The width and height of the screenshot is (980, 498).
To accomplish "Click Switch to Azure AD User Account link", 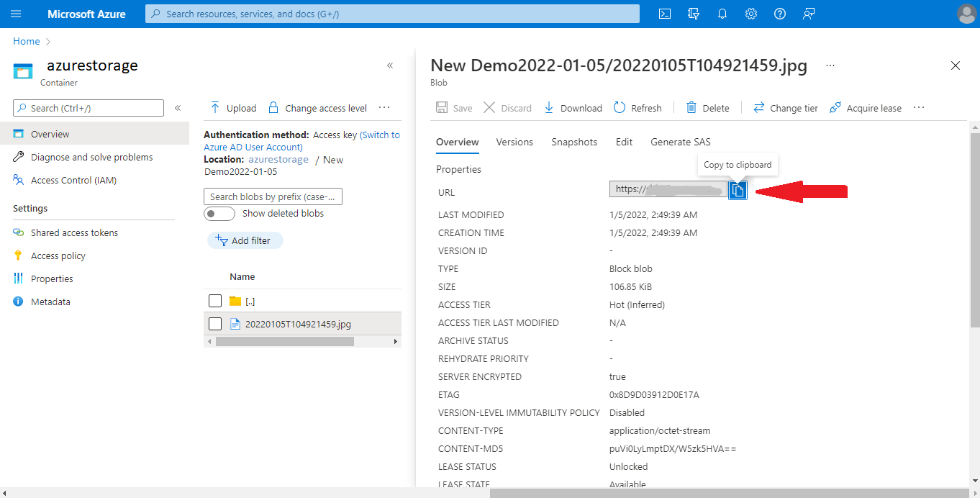I will coord(301,141).
